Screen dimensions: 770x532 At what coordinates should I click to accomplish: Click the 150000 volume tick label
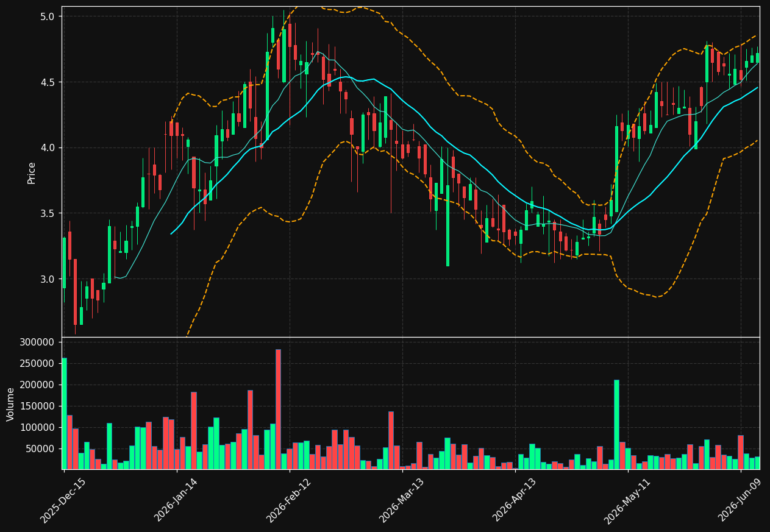(x=38, y=406)
